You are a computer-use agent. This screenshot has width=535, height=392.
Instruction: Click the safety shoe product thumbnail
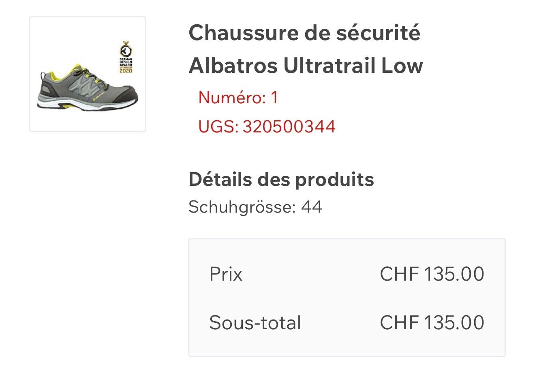click(x=88, y=74)
